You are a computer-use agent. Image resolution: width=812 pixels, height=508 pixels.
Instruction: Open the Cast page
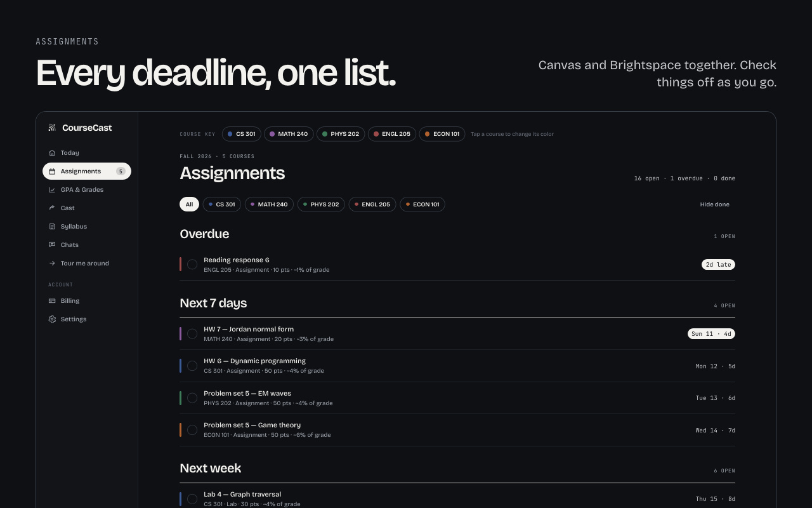(x=87, y=208)
